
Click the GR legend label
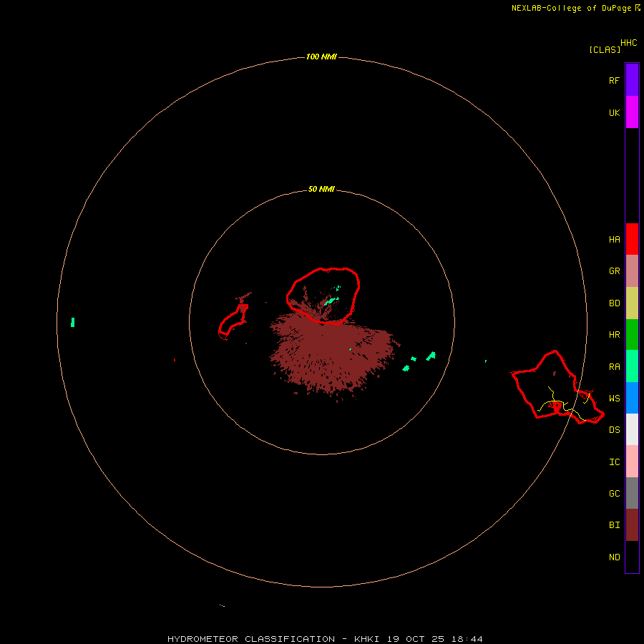(614, 271)
